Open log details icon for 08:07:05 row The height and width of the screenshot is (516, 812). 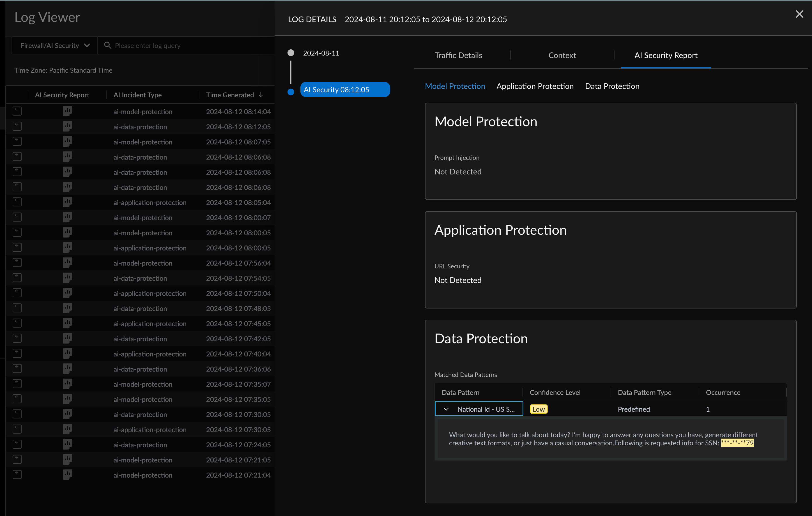(x=17, y=142)
